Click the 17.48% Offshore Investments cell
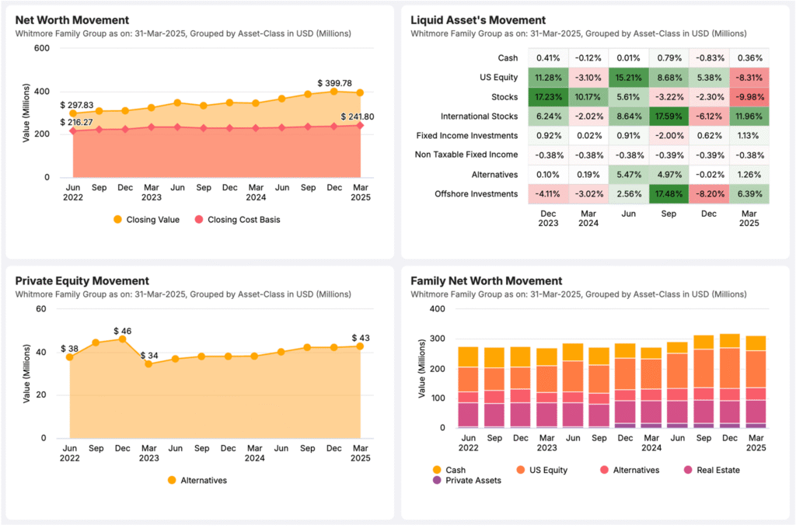The width and height of the screenshot is (796, 532). click(670, 193)
